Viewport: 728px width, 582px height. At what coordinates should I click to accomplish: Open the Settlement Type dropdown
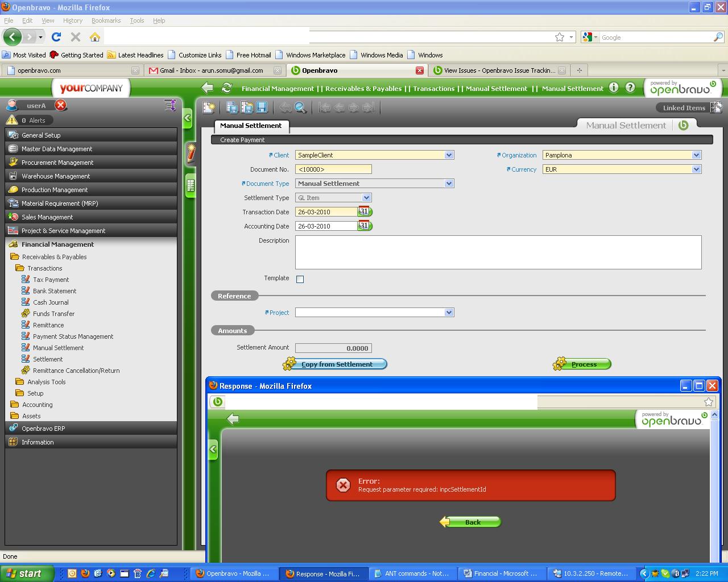point(366,197)
